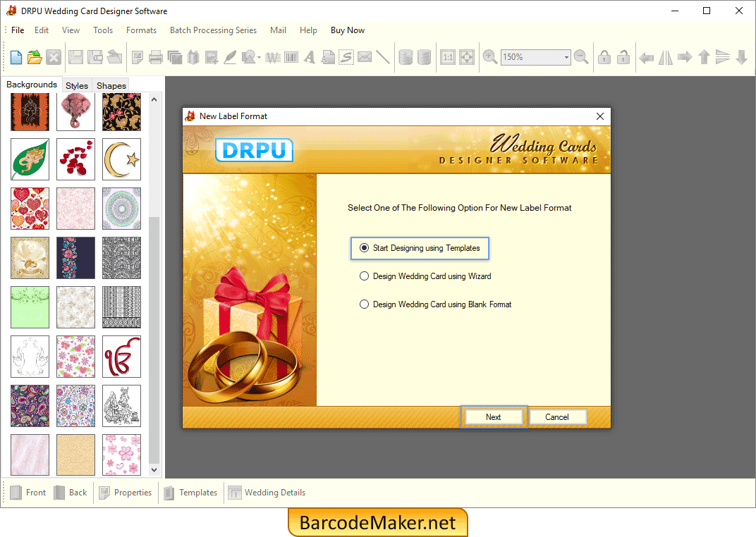756x537 pixels.
Task: Click the 1:1 actual size icon
Action: [x=448, y=57]
